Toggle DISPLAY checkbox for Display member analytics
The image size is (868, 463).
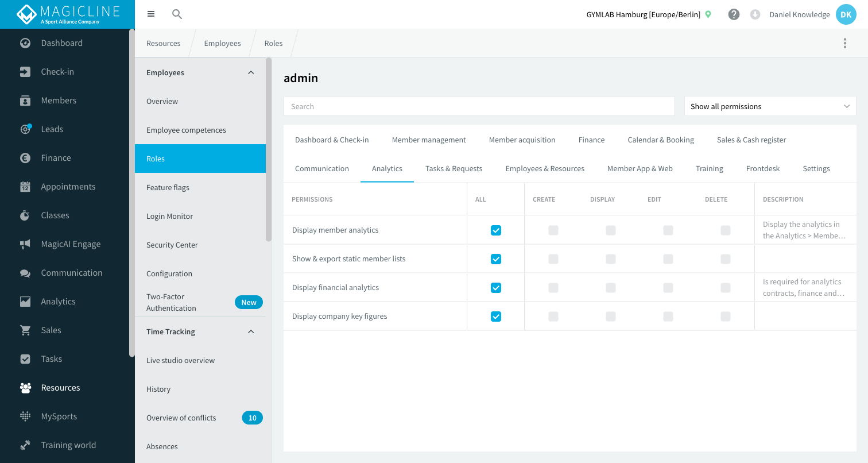tap(611, 230)
